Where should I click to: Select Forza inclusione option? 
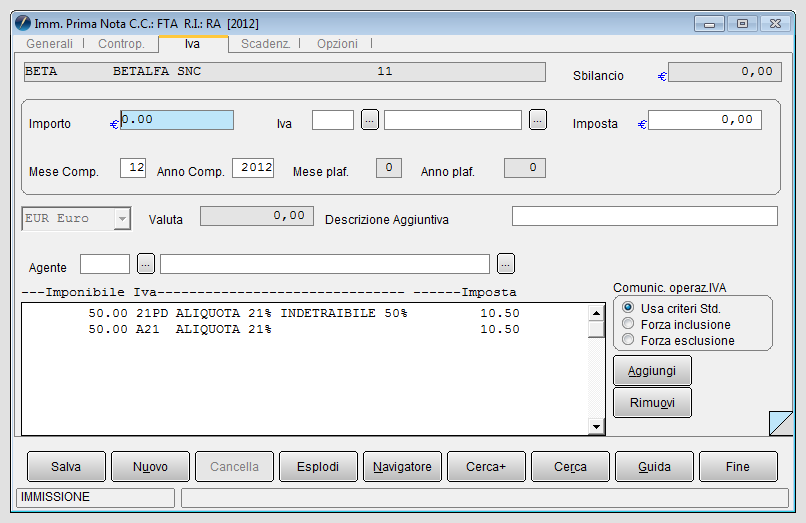(628, 323)
